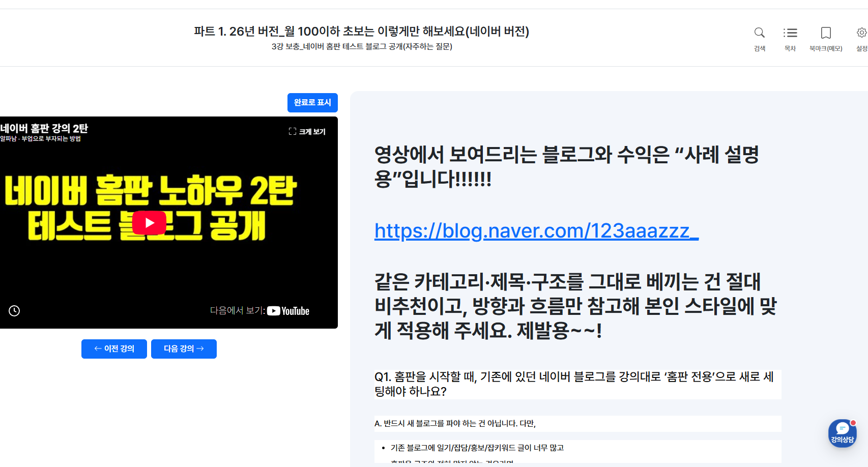Open the YouTube logo link in video
Image resolution: width=868 pixels, height=467 pixels.
click(288, 311)
